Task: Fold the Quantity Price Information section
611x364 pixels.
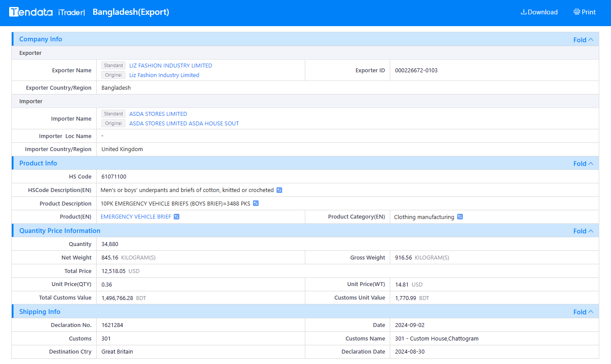Action: click(583, 231)
